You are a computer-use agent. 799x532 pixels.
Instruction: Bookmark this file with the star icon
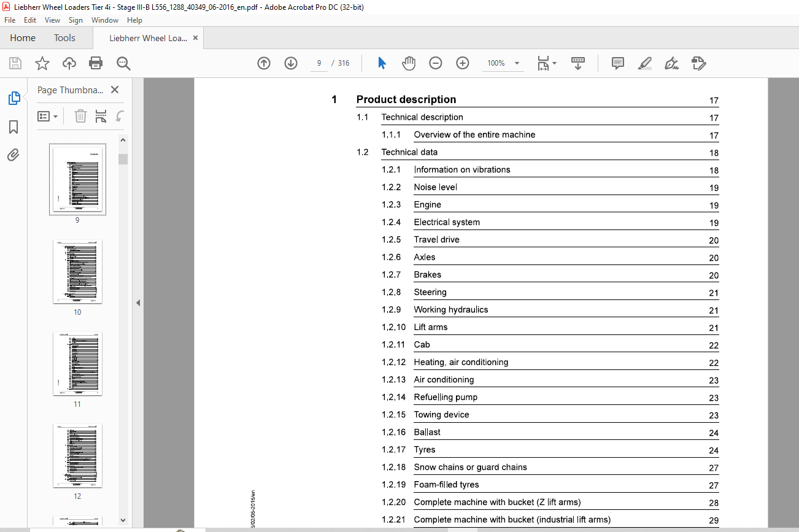point(42,63)
